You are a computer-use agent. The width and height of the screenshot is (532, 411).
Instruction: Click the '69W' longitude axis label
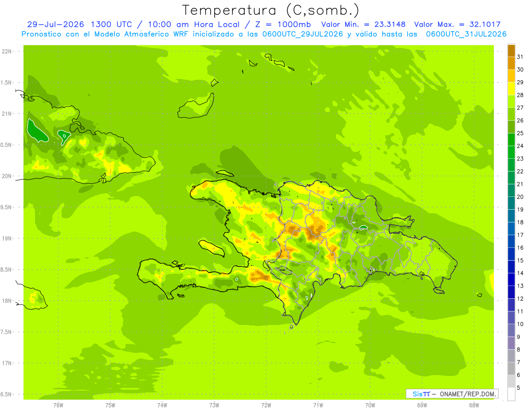tap(422, 405)
